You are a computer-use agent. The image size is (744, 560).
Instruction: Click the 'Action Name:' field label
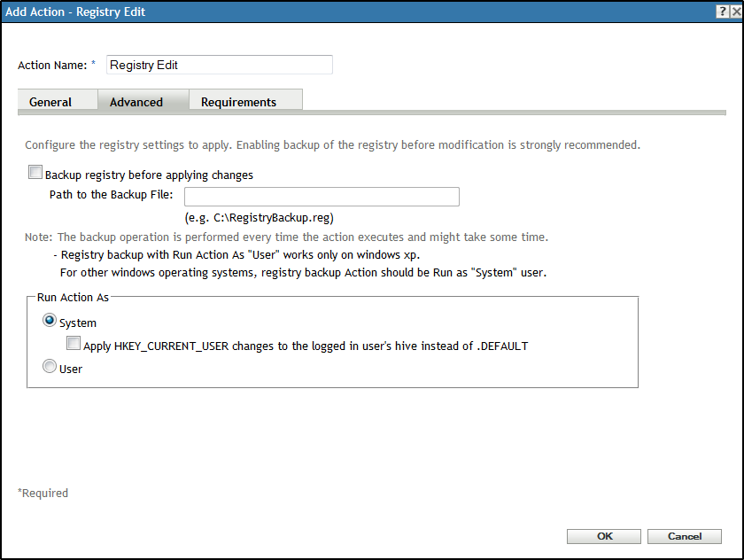(x=52, y=66)
